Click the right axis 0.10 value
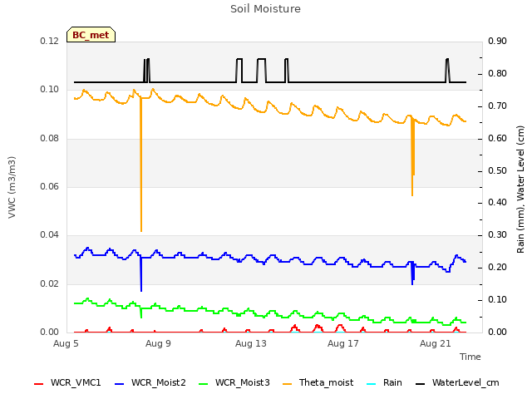532x399 pixels. (497, 299)
